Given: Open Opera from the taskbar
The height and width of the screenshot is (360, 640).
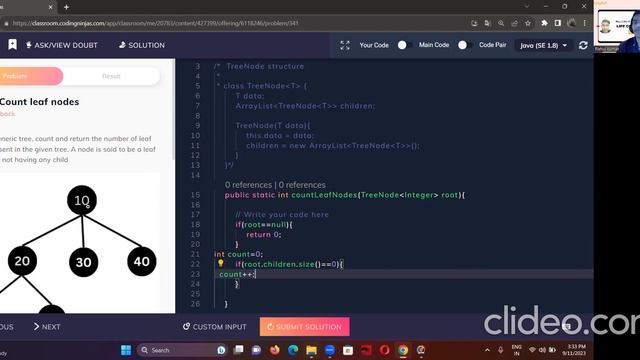Looking at the screenshot, I should point(384,350).
